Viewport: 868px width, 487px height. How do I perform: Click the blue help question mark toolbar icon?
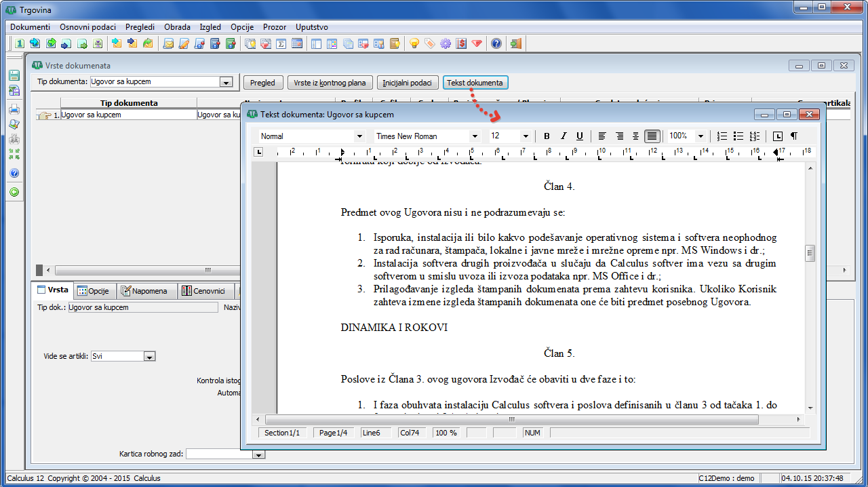coord(496,43)
